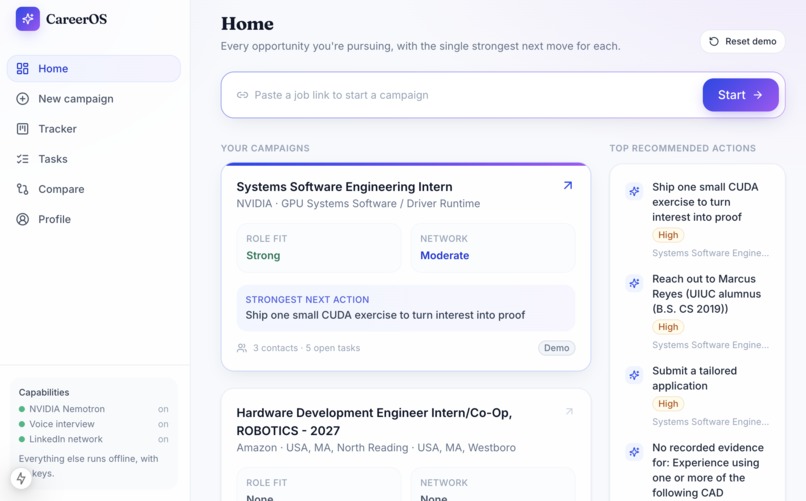Click the green dot next to LinkedIn network
Image resolution: width=806 pixels, height=501 pixels.
coord(22,439)
